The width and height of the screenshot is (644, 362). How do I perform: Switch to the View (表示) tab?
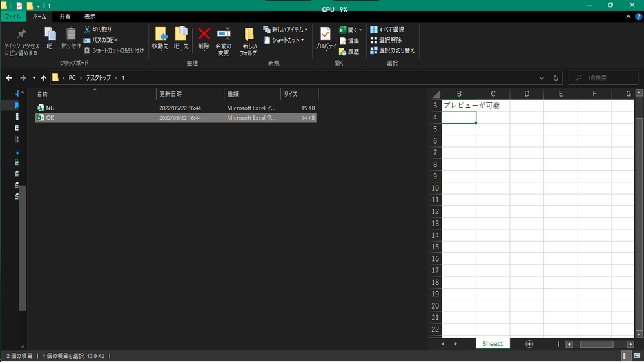point(90,16)
